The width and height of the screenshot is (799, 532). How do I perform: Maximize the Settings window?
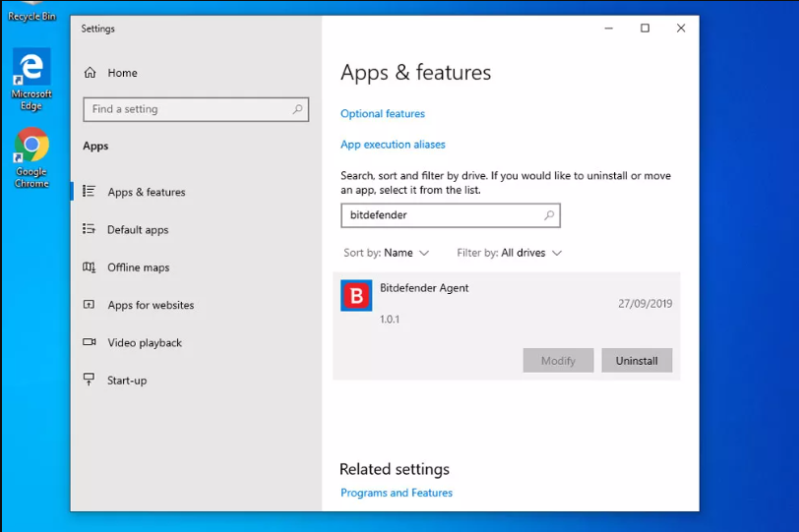(645, 28)
